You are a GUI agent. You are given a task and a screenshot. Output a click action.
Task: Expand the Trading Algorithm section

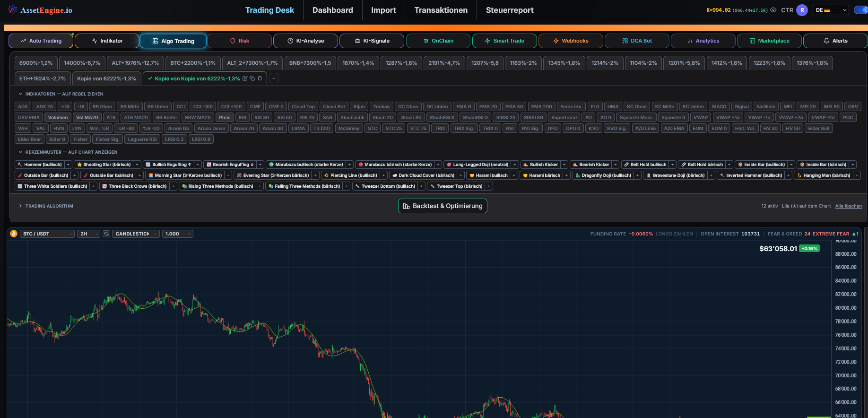[x=46, y=206]
